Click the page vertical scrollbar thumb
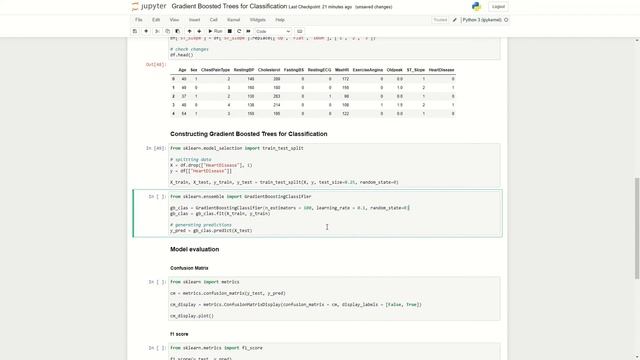The height and width of the screenshot is (360, 640). pos(637,228)
